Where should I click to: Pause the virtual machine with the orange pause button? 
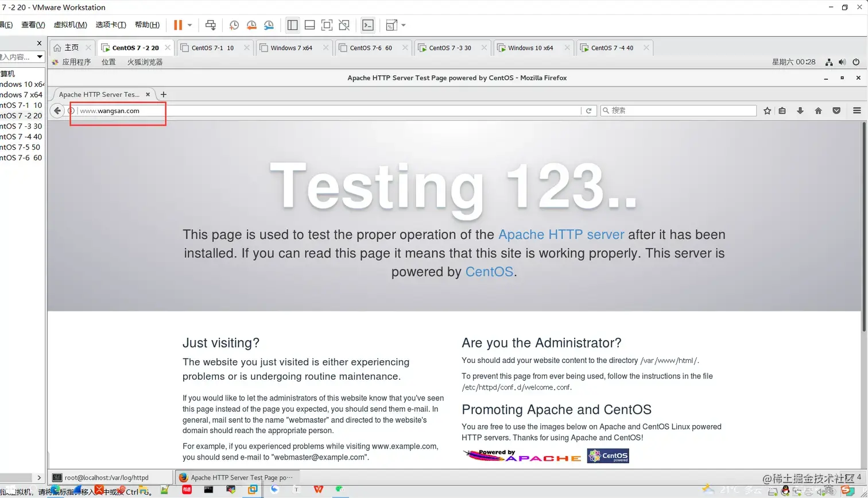178,25
